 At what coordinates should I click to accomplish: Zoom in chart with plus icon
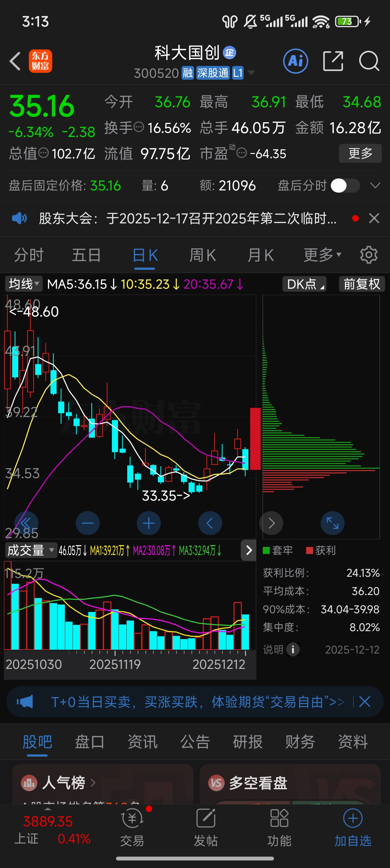[x=149, y=523]
